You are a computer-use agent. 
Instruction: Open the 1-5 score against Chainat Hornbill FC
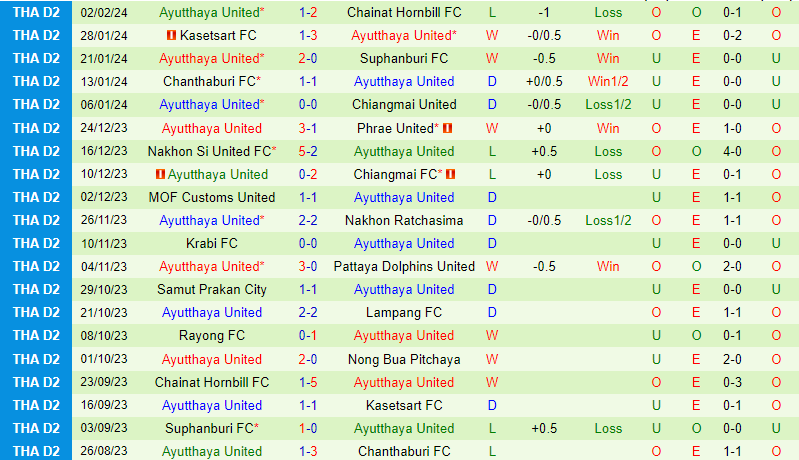click(x=309, y=382)
